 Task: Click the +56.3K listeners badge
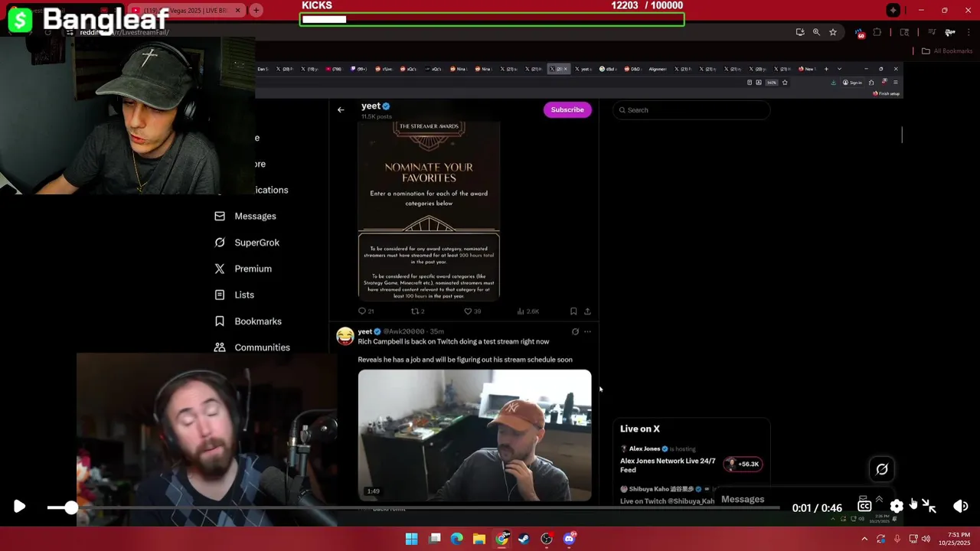pos(743,464)
